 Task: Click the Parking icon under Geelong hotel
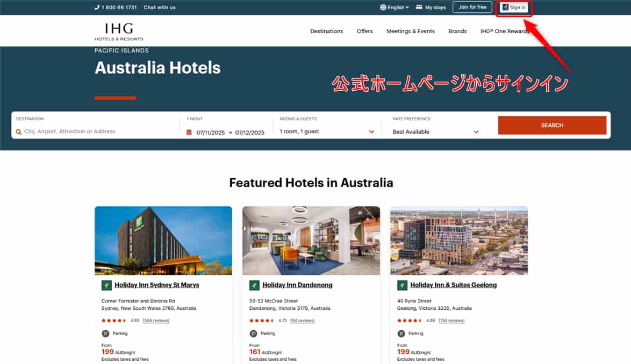click(x=401, y=333)
